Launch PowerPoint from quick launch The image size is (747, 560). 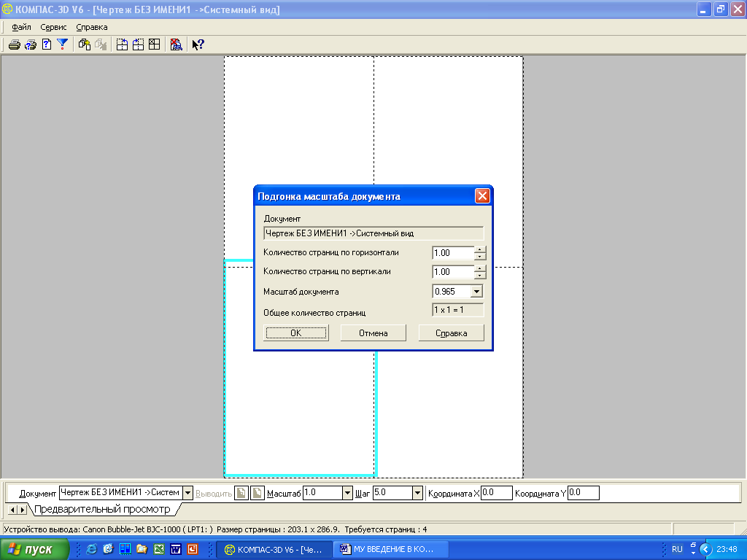(x=193, y=549)
